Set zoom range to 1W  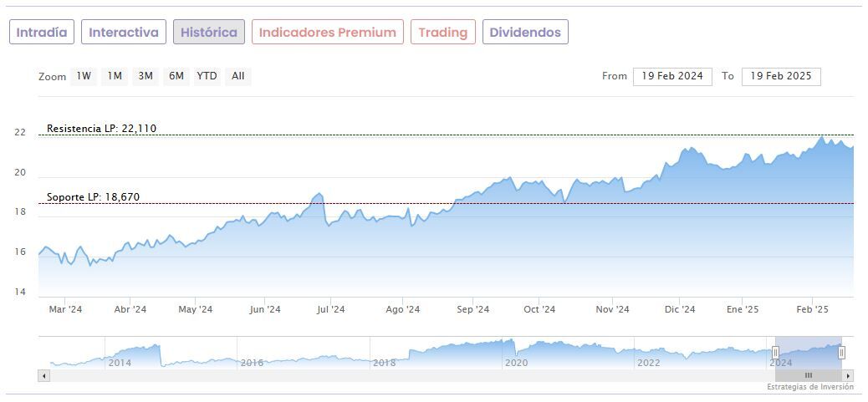click(x=84, y=76)
